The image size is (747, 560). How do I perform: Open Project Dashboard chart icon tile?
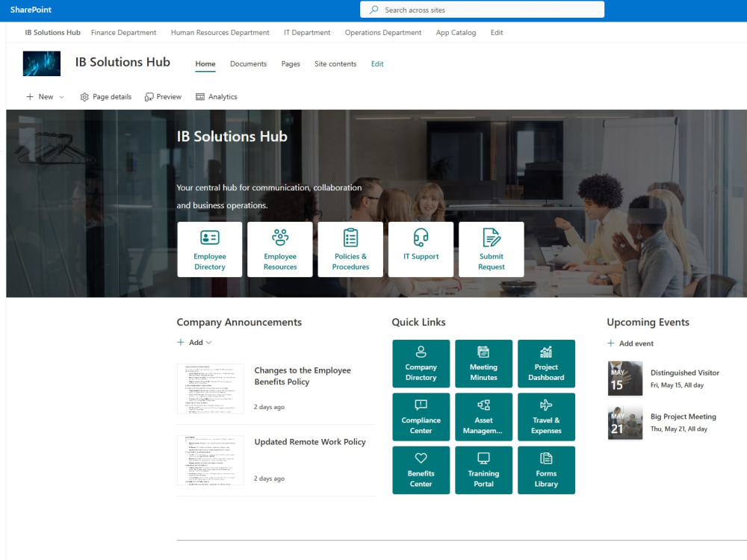tap(546, 352)
